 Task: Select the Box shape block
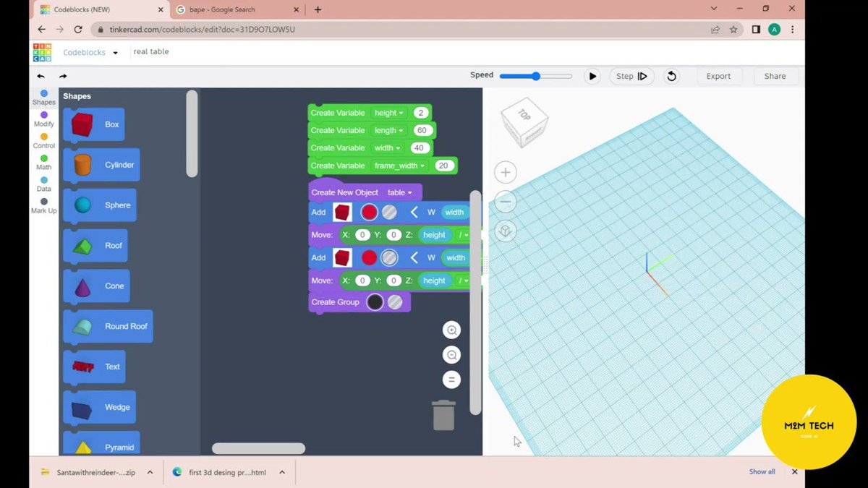click(x=93, y=124)
